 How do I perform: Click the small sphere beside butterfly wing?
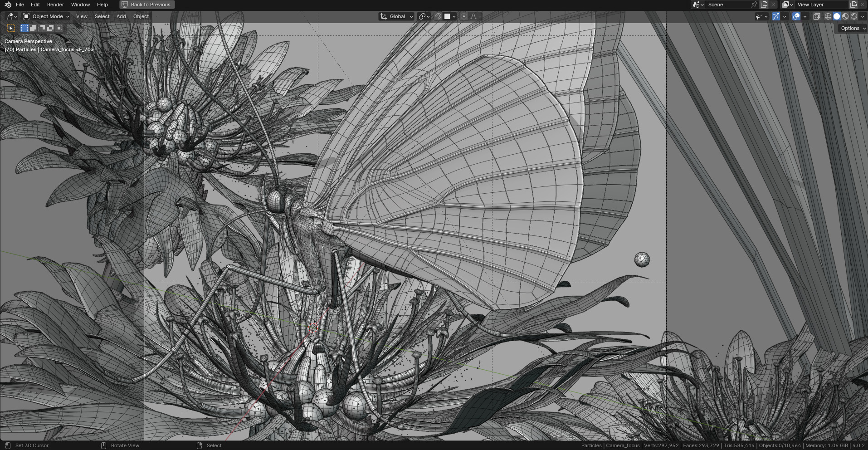[642, 259]
